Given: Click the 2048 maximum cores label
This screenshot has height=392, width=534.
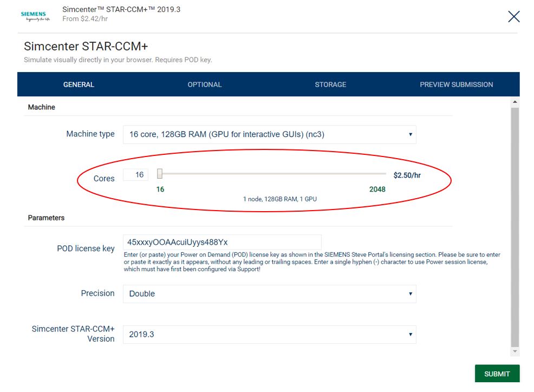Looking at the screenshot, I should pos(377,190).
